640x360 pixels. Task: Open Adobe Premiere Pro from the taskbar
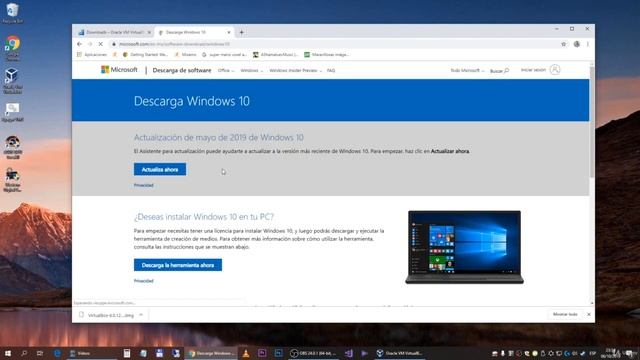point(262,353)
